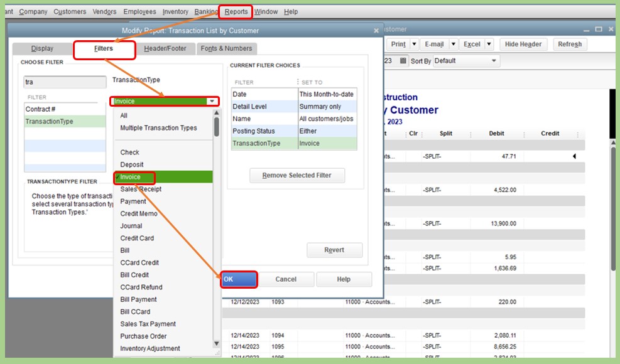
Task: Click the Revert button
Action: [x=334, y=250]
